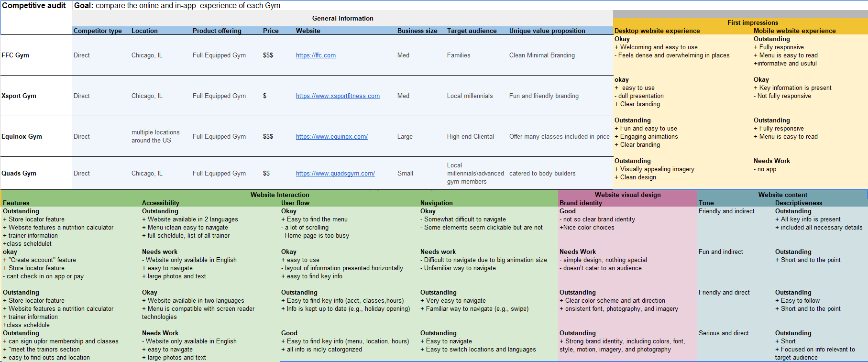868x362 pixels.
Task: Select the Desktop website experience header
Action: (657, 31)
